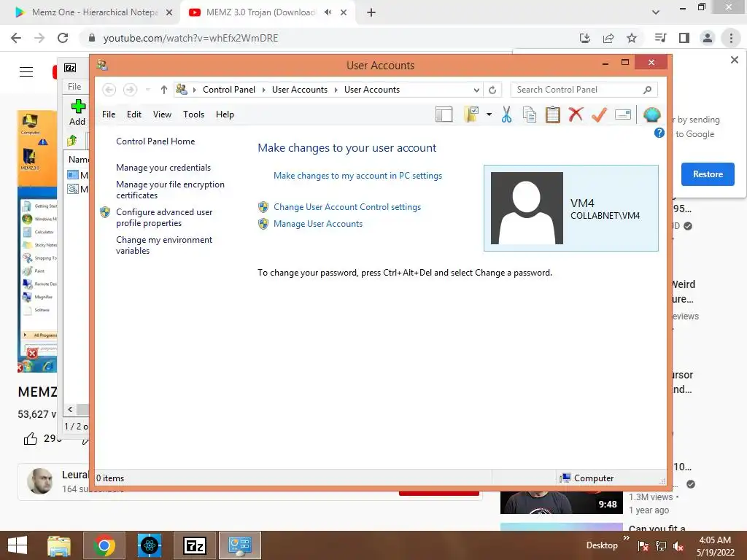Click the Cut scissors icon in toolbar
The image size is (747, 560).
pos(506,114)
